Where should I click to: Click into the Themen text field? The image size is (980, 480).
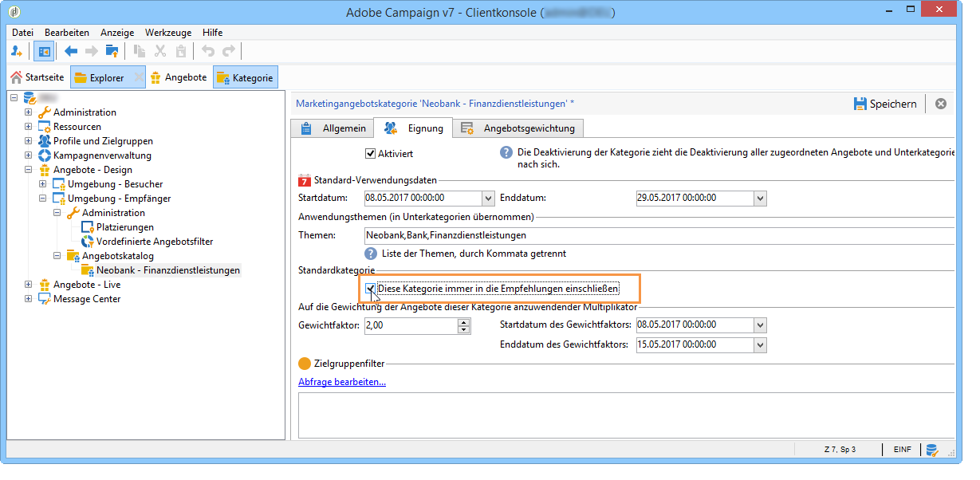tap(659, 235)
